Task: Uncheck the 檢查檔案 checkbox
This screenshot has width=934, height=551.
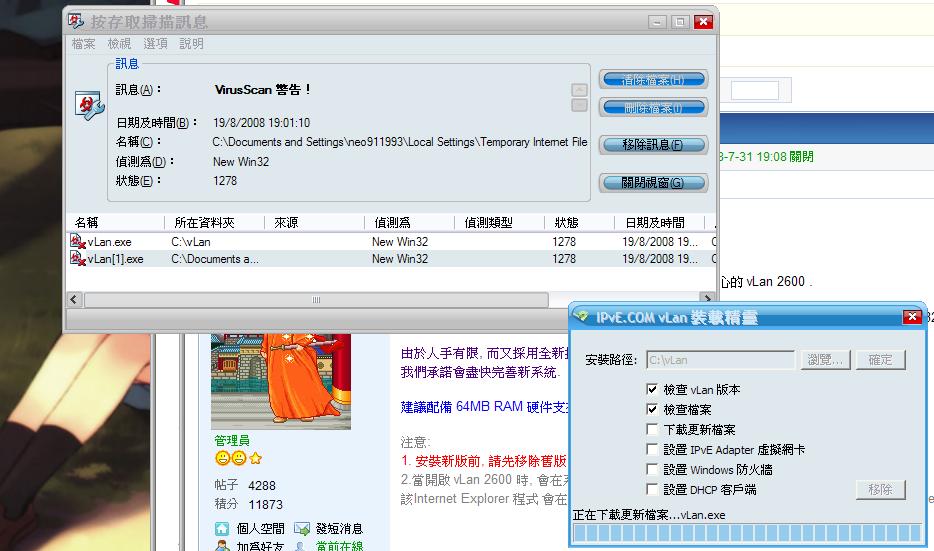Action: coord(652,409)
